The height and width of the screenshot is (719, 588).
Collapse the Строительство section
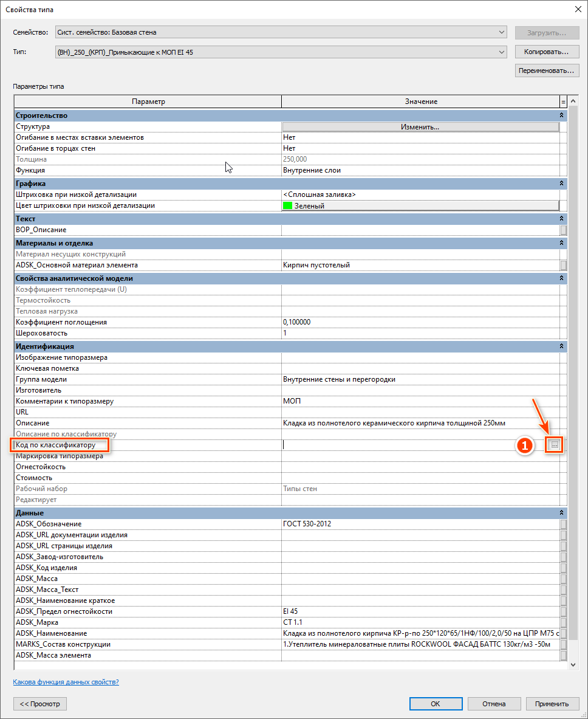(561, 115)
